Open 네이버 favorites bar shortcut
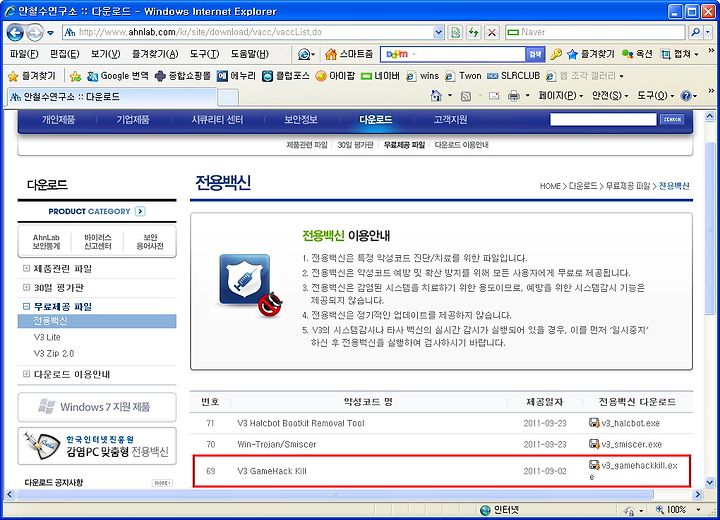 [x=380, y=76]
